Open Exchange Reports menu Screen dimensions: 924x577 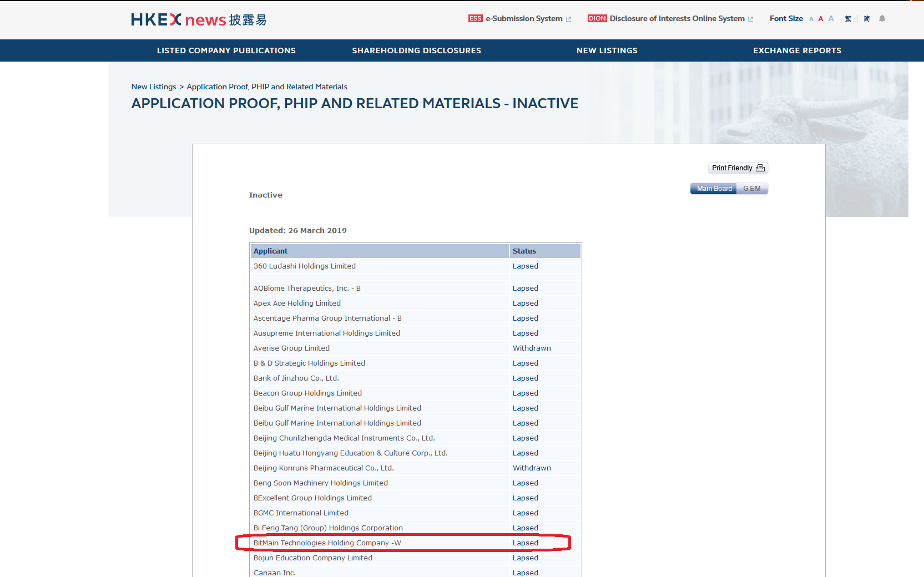(797, 50)
